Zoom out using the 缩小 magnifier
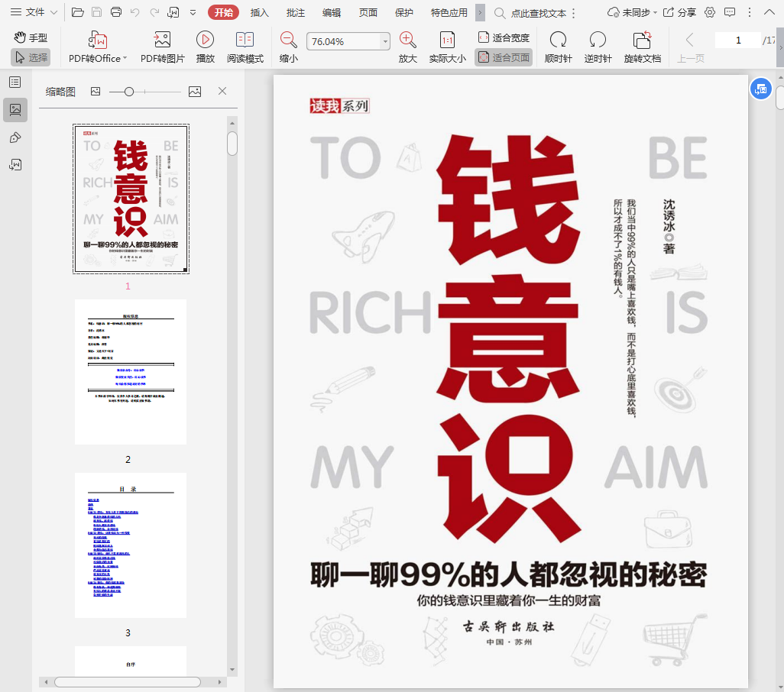The width and height of the screenshot is (784, 692). (x=289, y=40)
